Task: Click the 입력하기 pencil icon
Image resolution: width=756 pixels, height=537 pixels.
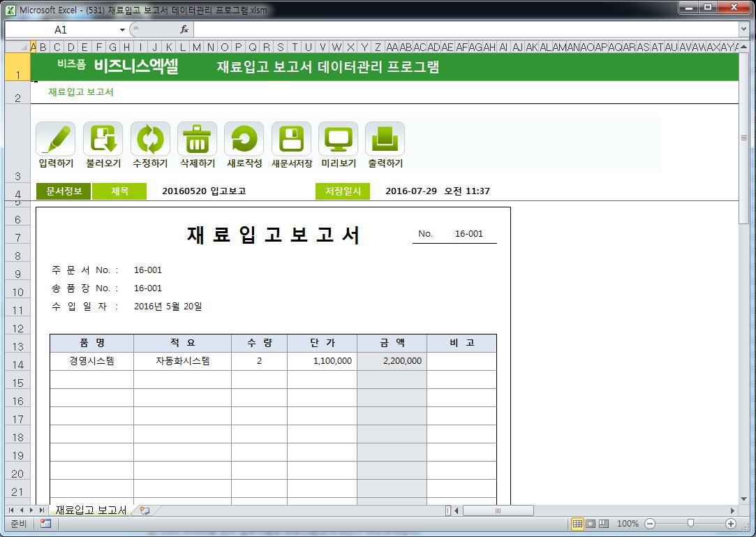Action: coord(55,139)
